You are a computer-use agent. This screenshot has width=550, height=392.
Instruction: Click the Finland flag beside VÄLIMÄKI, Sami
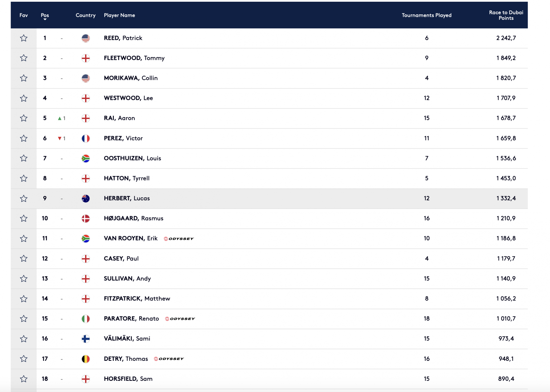[86, 338]
